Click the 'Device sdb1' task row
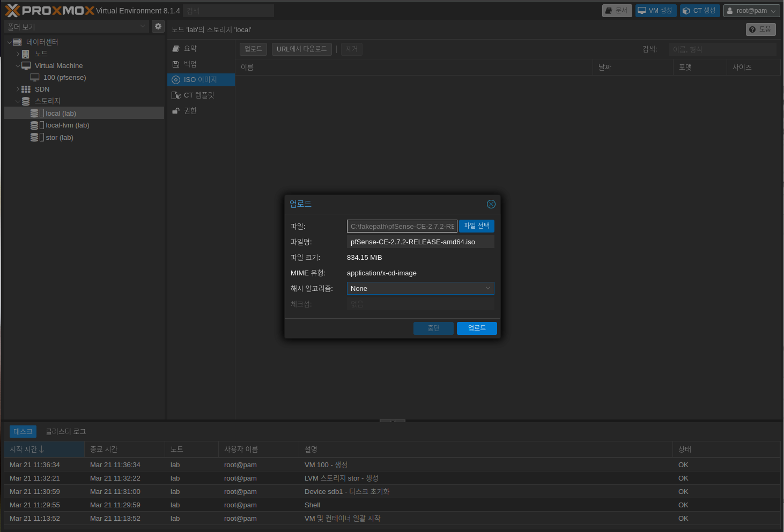This screenshot has height=532, width=784. click(x=392, y=491)
